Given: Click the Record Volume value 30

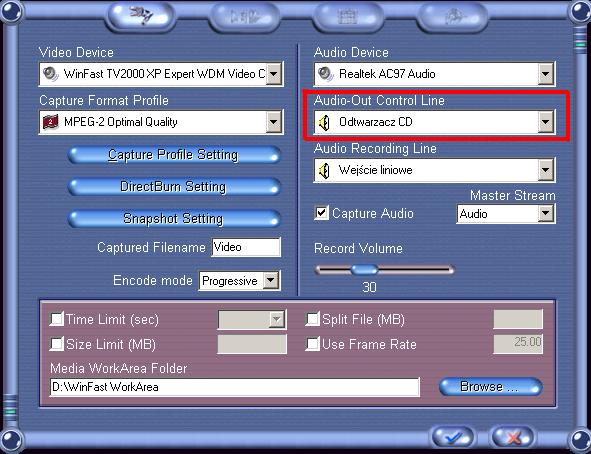Looking at the screenshot, I should click(369, 287).
